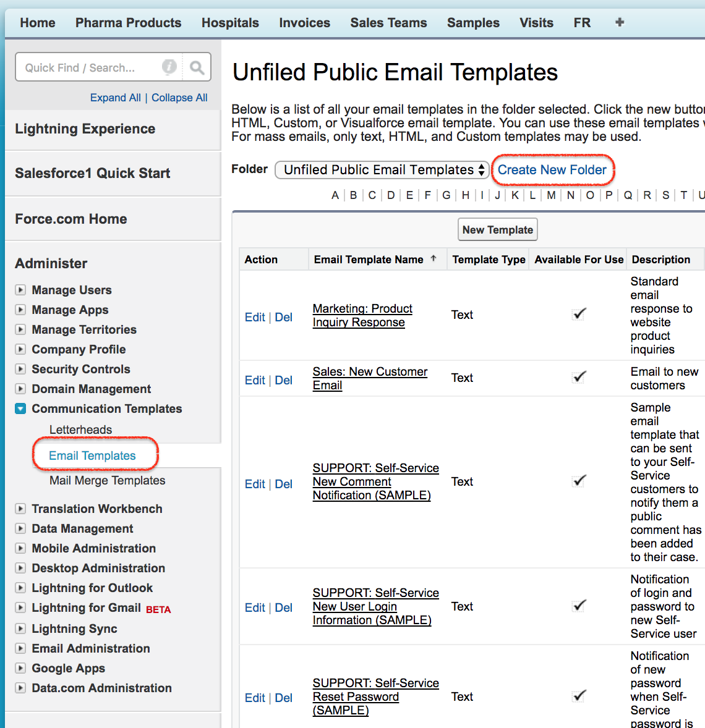Click the Template Type column header
Viewport: 705px width, 728px height.
click(x=489, y=260)
